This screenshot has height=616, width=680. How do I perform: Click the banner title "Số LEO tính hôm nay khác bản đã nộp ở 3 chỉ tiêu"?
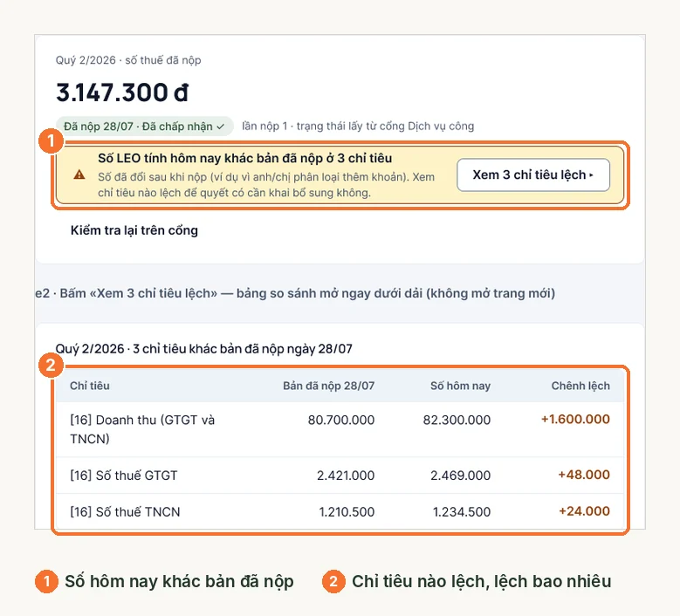245,158
